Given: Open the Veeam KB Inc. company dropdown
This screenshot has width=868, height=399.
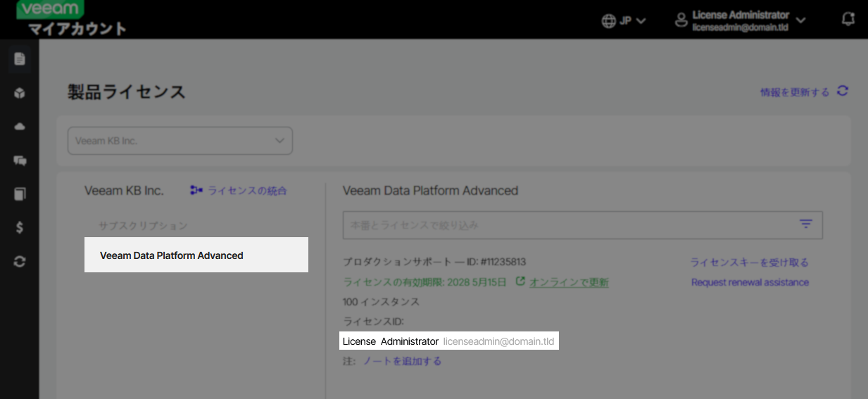Looking at the screenshot, I should click(180, 141).
